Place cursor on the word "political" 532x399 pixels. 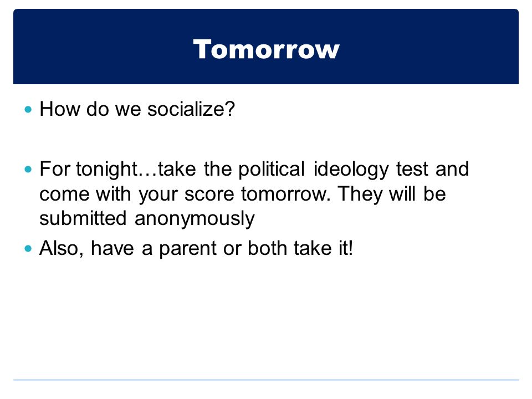pos(272,169)
